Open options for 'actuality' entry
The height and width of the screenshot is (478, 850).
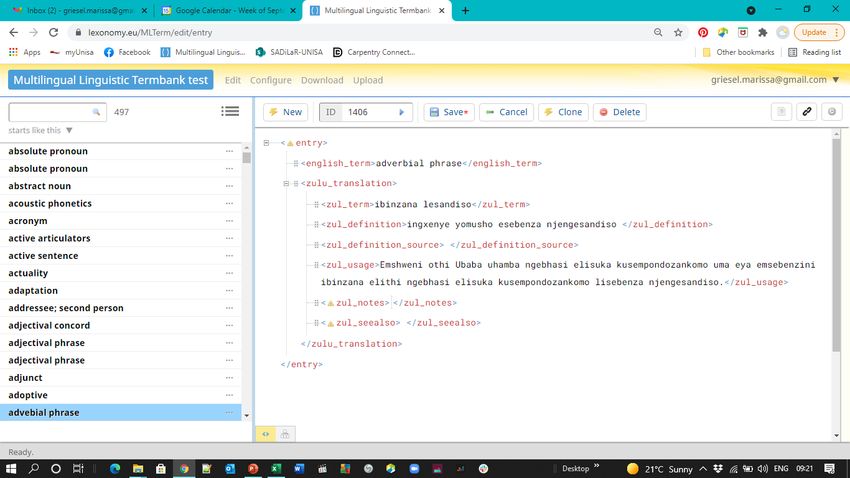pos(229,273)
